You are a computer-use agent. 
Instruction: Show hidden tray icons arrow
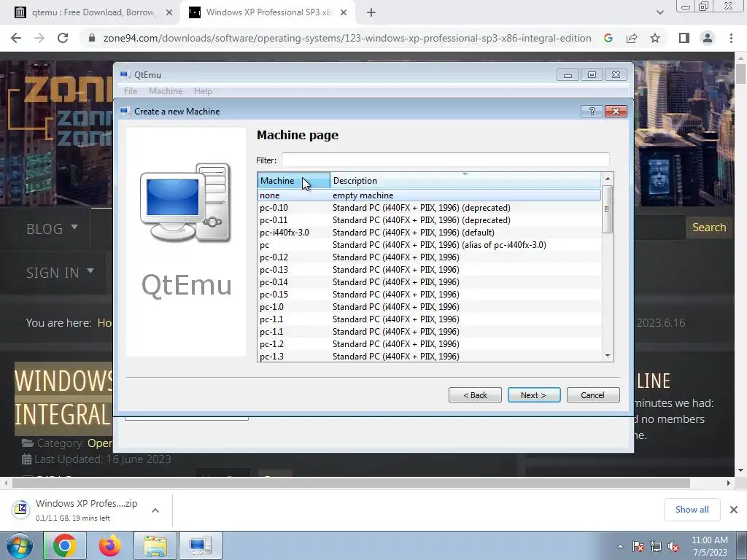point(620,546)
